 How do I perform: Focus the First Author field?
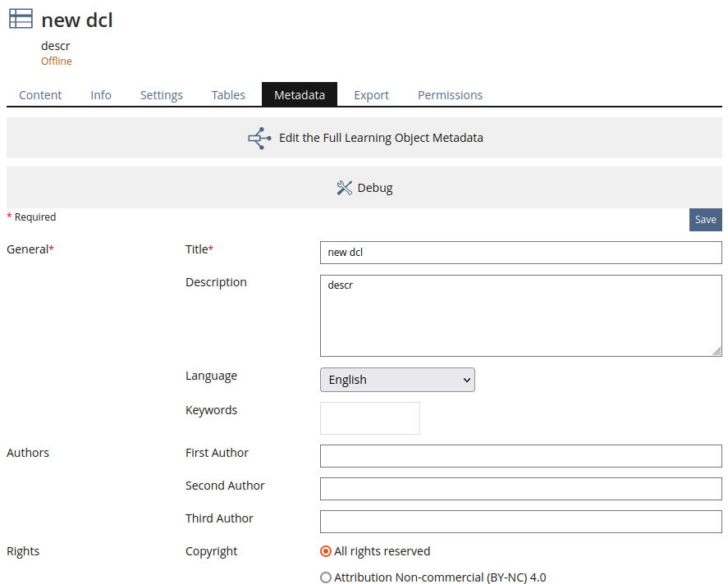click(x=520, y=456)
